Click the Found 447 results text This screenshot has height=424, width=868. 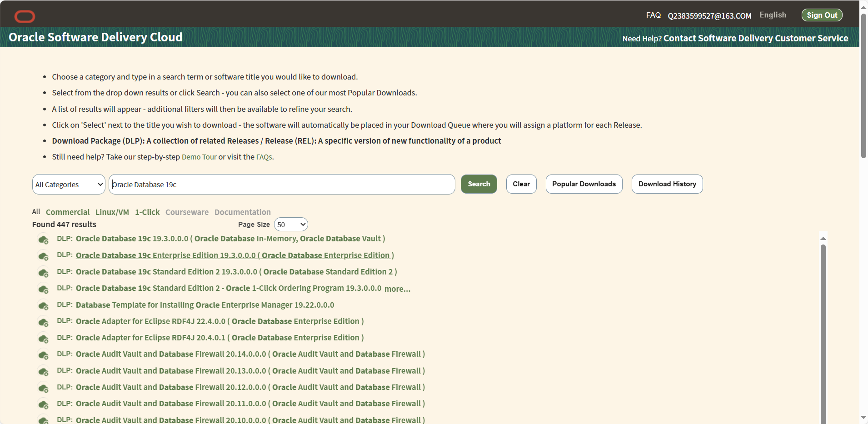(x=64, y=224)
